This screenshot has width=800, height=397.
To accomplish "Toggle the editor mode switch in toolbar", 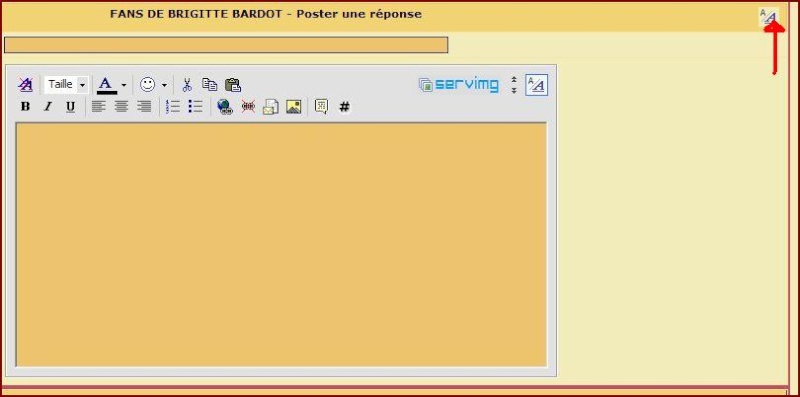I will coord(537,85).
